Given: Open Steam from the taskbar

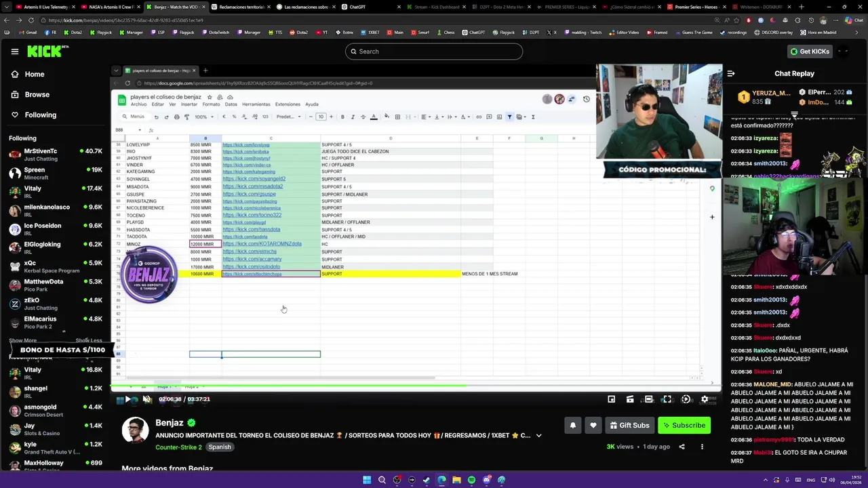Looking at the screenshot, I should coord(427,480).
